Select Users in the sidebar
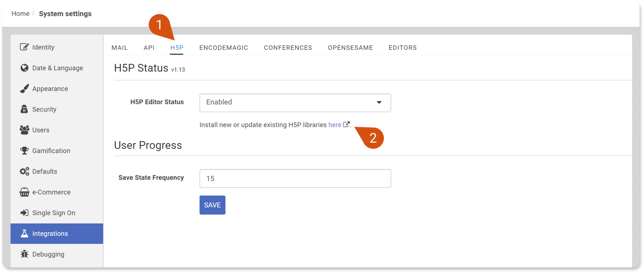The image size is (644, 273). (57, 130)
